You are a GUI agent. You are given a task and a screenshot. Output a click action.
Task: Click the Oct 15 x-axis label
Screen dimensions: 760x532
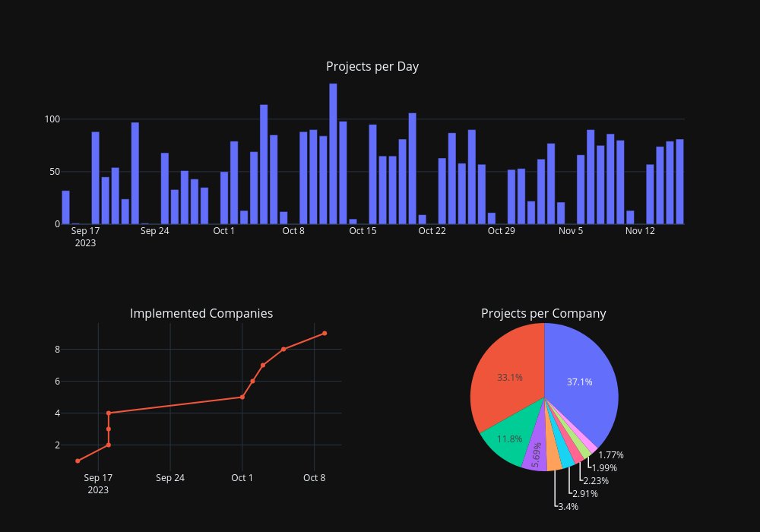[x=363, y=231]
